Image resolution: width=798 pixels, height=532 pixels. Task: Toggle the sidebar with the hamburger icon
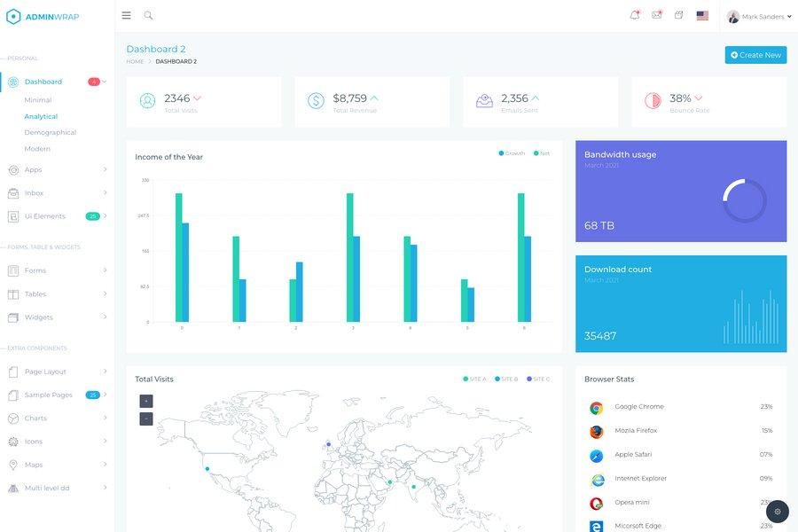125,13
